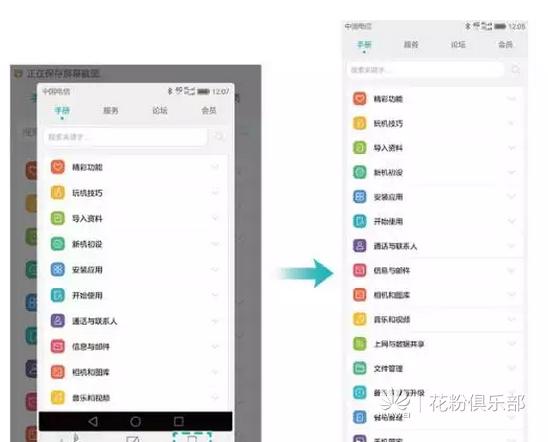Image resolution: width=548 pixels, height=442 pixels.
Task: Tap the 新机初设 icon in left screenshot
Action: (58, 244)
